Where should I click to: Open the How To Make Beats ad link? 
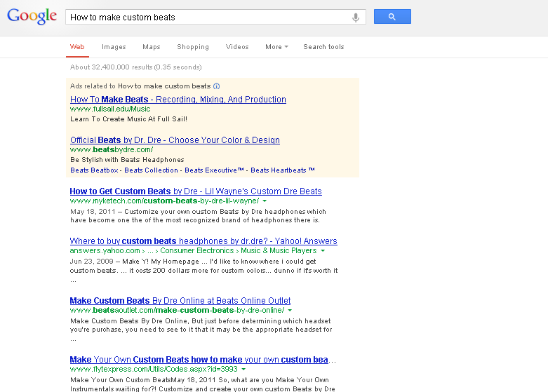pos(178,100)
